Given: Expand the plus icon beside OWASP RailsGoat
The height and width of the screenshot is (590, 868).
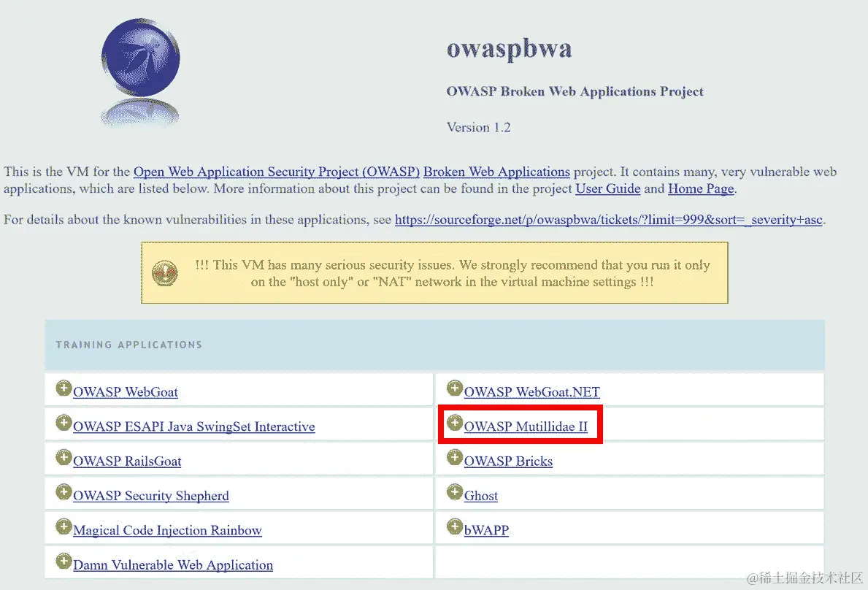Looking at the screenshot, I should (x=64, y=457).
